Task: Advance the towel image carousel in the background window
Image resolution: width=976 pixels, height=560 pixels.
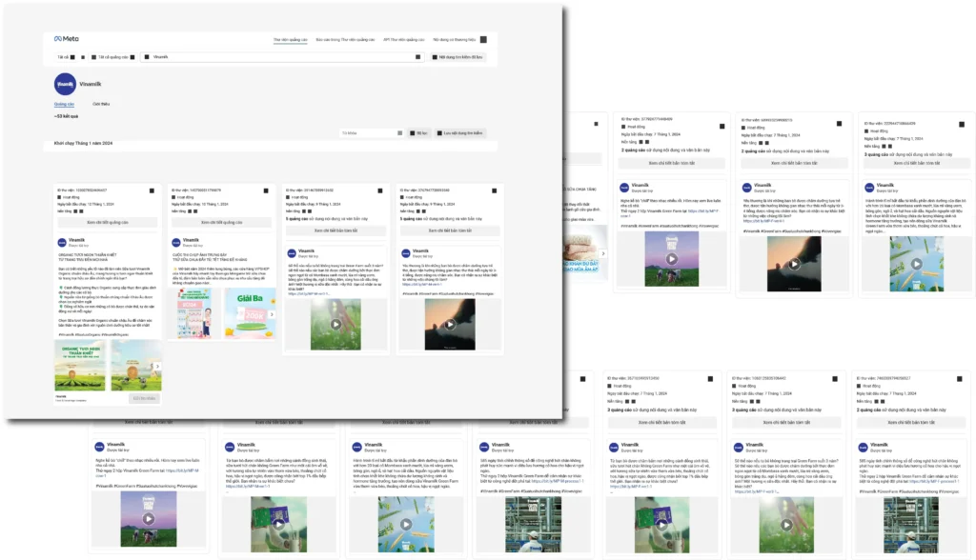Action: point(602,253)
